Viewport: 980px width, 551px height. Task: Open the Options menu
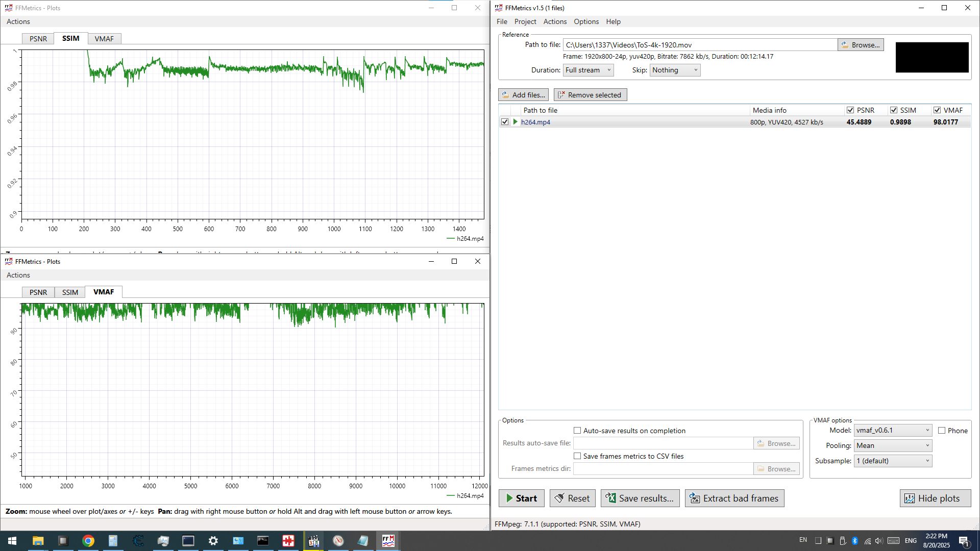[x=586, y=21]
